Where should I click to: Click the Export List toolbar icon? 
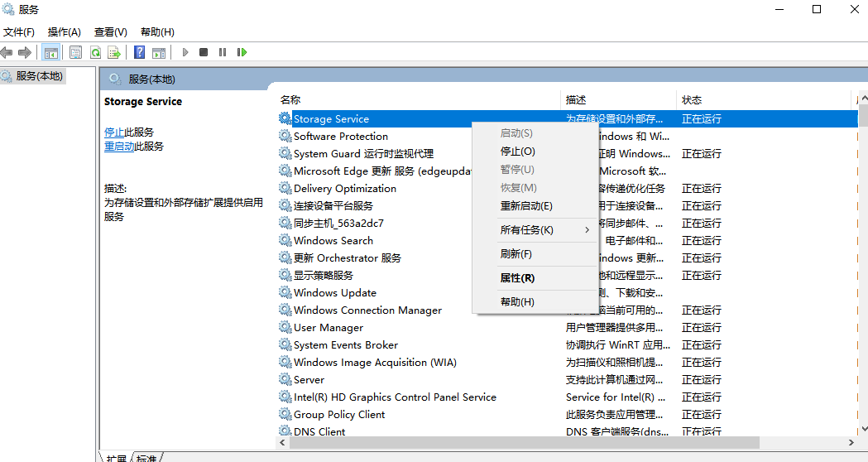(x=114, y=53)
